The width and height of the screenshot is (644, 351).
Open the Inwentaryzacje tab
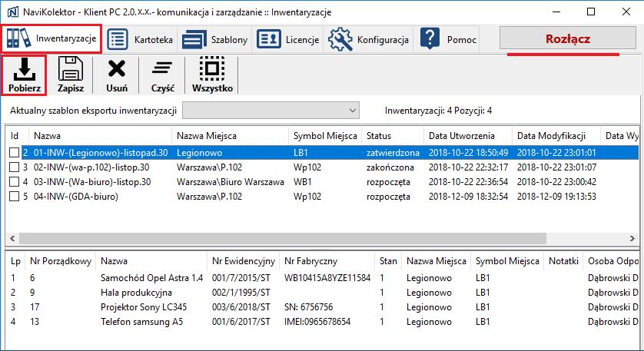coord(51,38)
